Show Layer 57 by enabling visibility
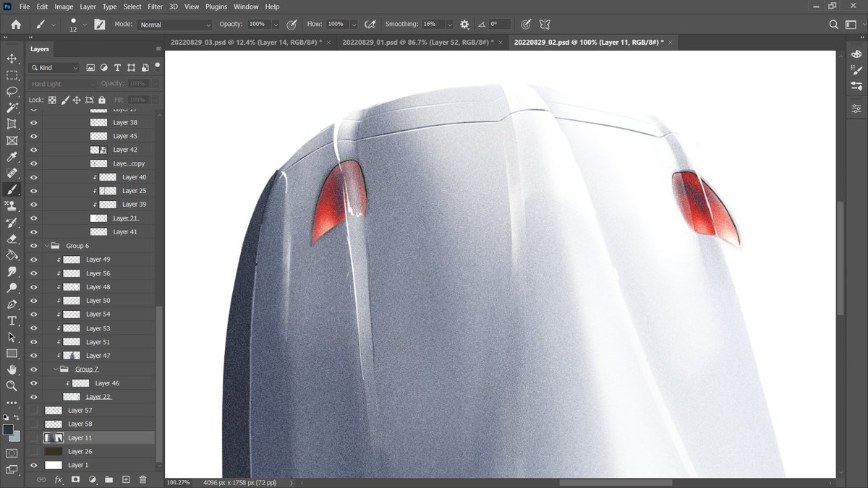This screenshot has width=868, height=488. pyautogui.click(x=33, y=410)
